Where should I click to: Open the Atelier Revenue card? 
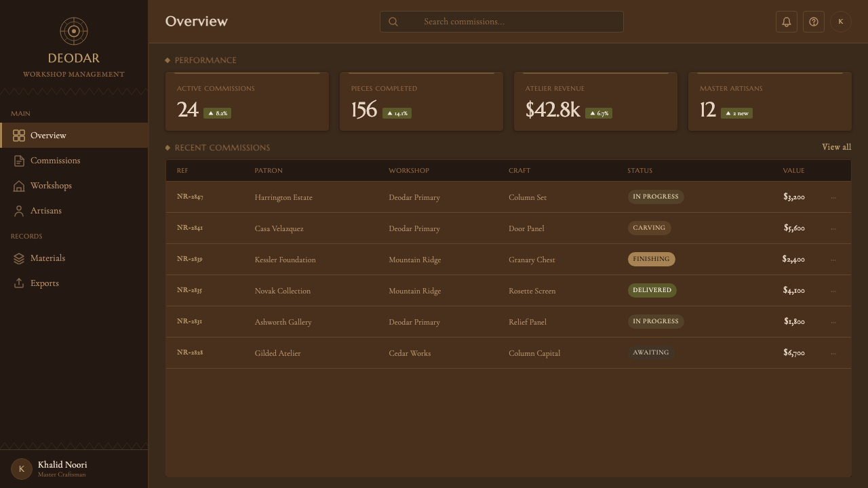pos(595,102)
